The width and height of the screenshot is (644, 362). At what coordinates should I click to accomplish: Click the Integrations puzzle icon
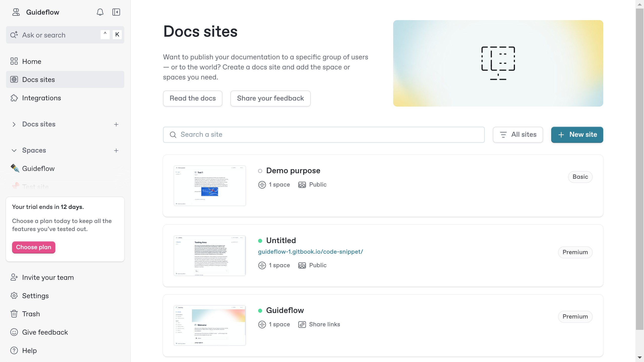point(14,98)
